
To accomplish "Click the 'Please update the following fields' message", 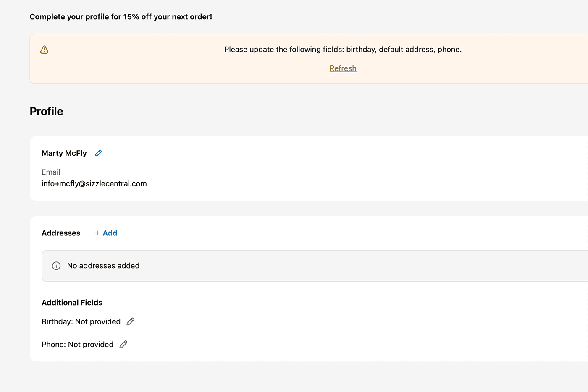I will pyautogui.click(x=343, y=50).
